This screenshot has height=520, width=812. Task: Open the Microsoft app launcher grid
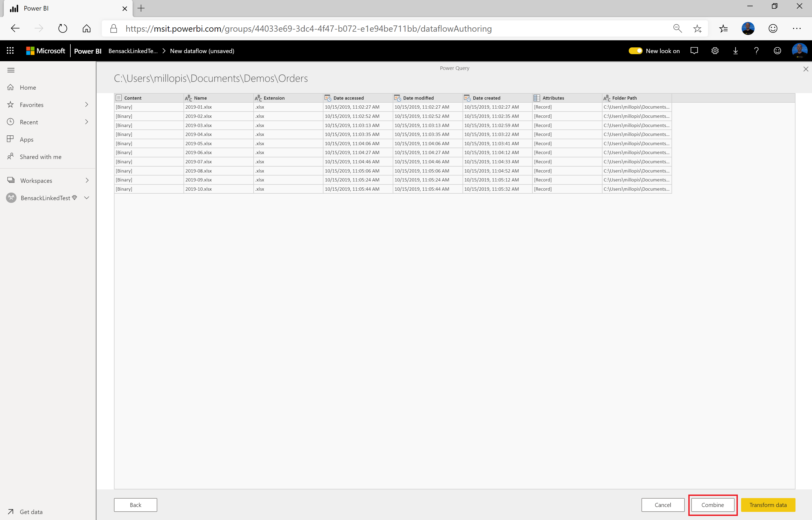[x=10, y=51]
